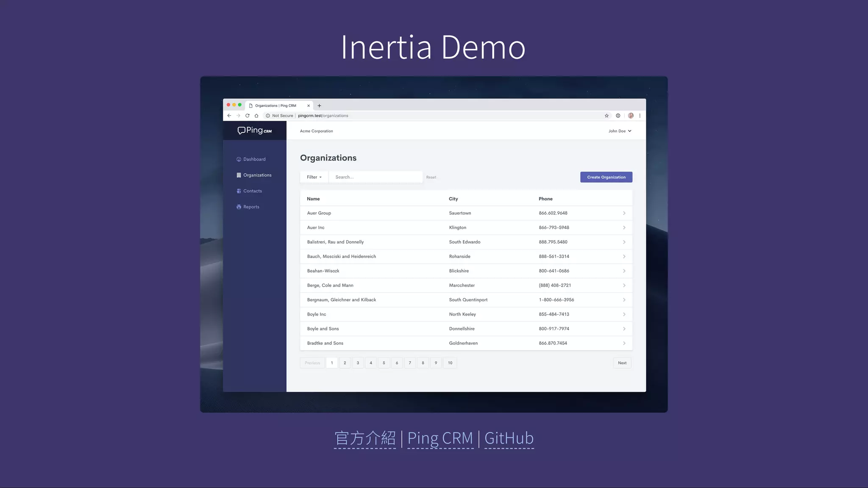Open Auer Inc row chevron
868x488 pixels.
(x=624, y=228)
